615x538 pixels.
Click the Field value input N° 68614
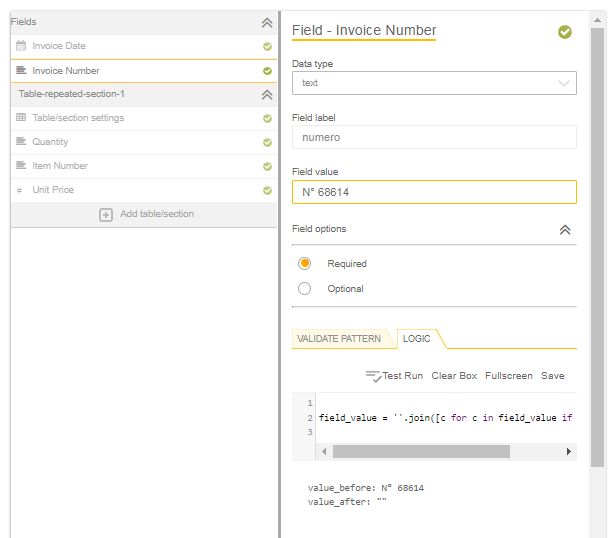click(434, 192)
